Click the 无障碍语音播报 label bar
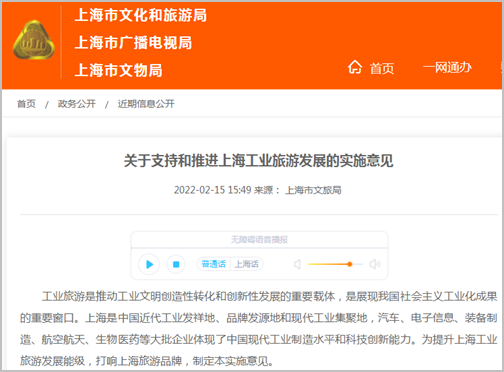This screenshot has height=372, width=504. tap(259, 240)
